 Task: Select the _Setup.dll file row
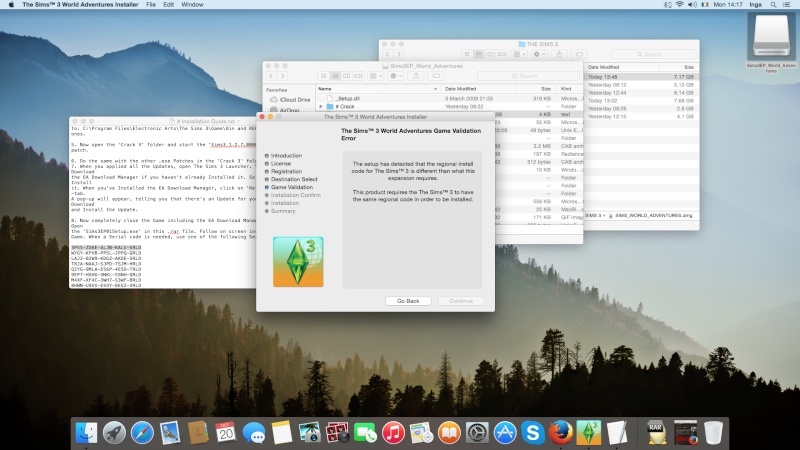(449, 98)
